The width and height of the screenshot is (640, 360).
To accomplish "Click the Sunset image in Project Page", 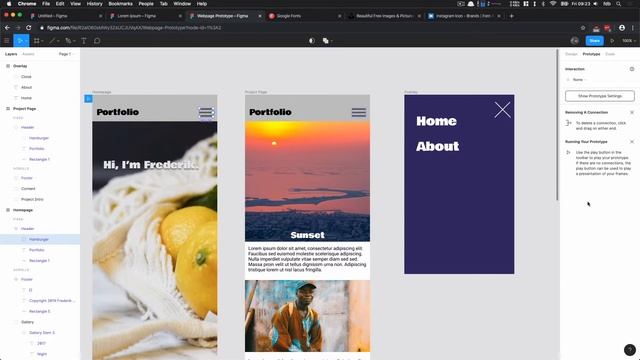I will coord(307,181).
